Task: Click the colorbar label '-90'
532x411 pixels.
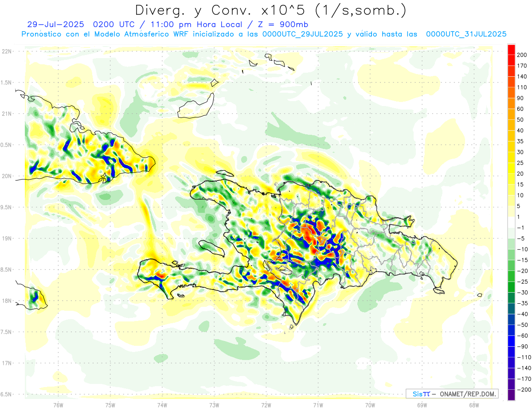Action: tap(523, 346)
